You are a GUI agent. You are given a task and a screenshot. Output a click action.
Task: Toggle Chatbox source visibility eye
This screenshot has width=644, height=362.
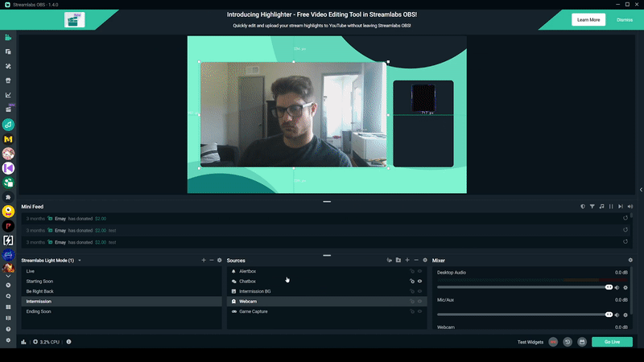[x=419, y=281]
